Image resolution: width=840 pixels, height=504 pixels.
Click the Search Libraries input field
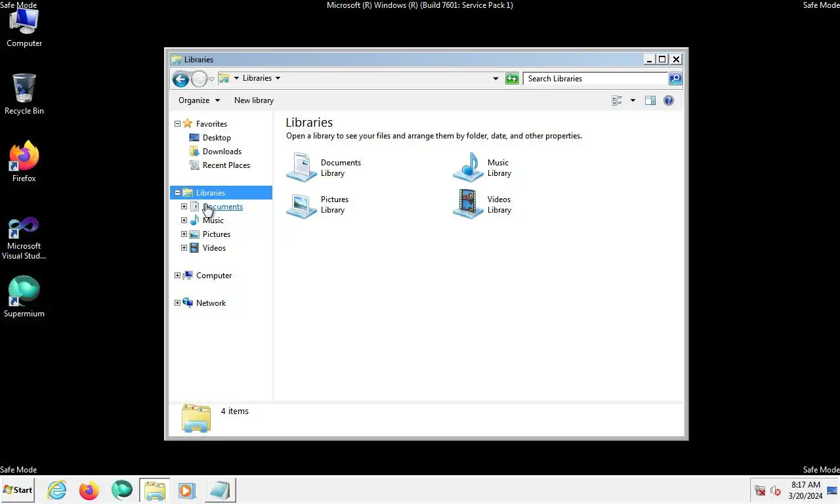595,79
